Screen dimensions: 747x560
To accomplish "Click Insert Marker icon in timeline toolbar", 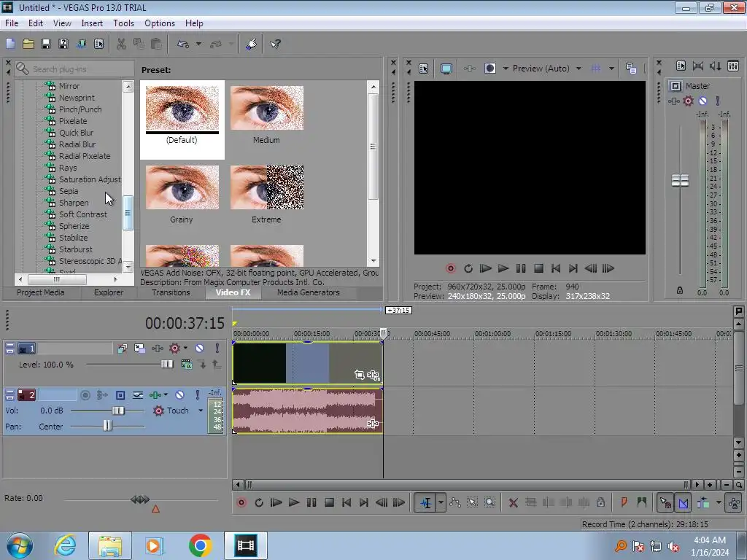I will click(x=624, y=502).
